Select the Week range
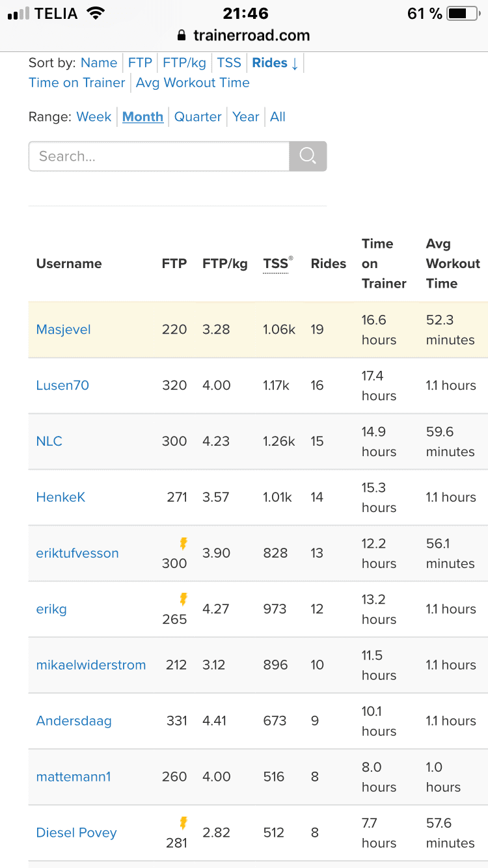 coord(94,117)
